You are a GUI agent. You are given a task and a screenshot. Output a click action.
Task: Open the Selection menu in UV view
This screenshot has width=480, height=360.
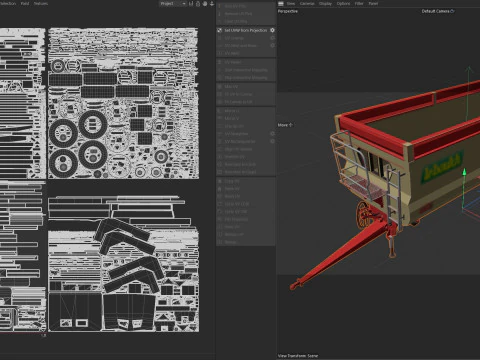click(8, 4)
